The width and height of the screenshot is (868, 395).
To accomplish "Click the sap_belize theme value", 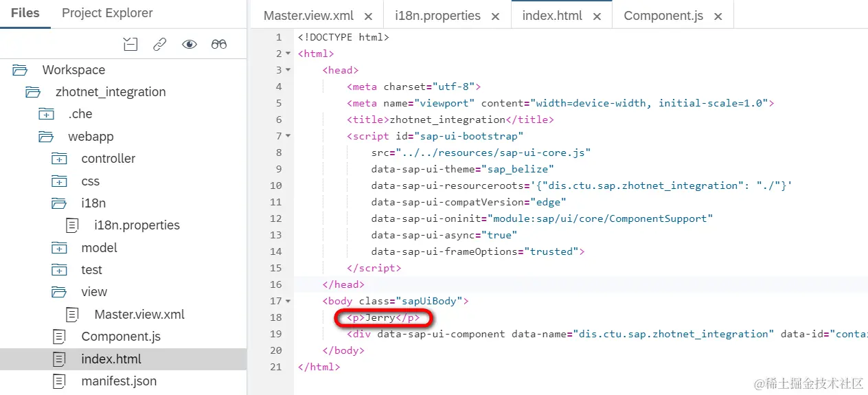I will [517, 169].
